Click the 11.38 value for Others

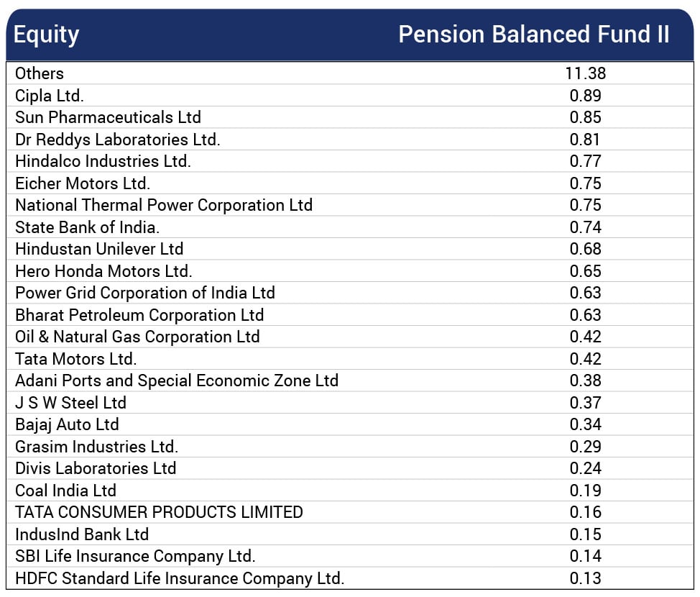(585, 73)
